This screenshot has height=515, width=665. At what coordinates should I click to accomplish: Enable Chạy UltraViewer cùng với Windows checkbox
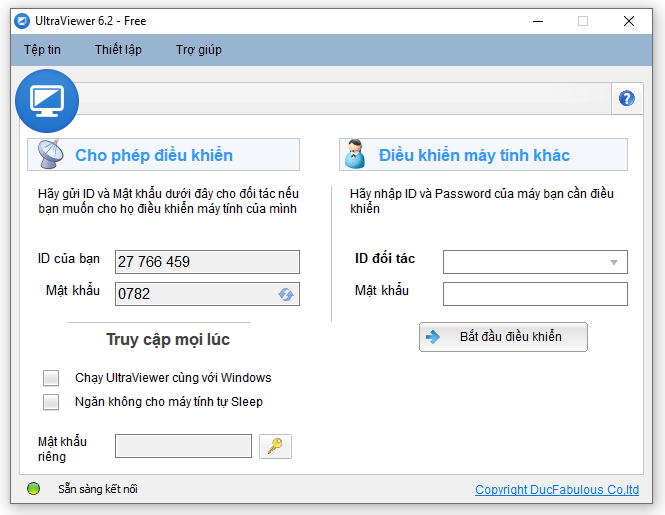pos(51,378)
